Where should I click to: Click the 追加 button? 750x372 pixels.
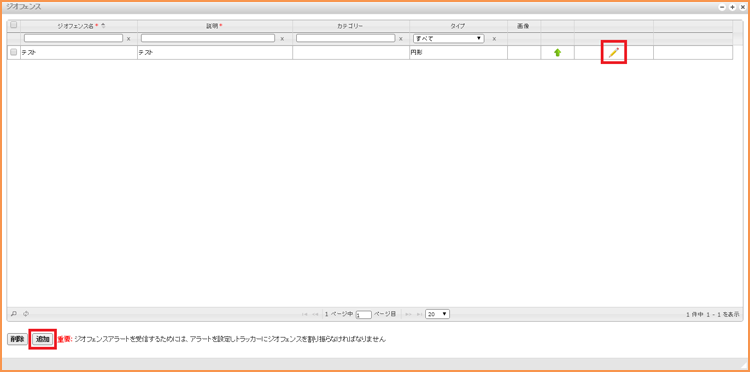43,339
